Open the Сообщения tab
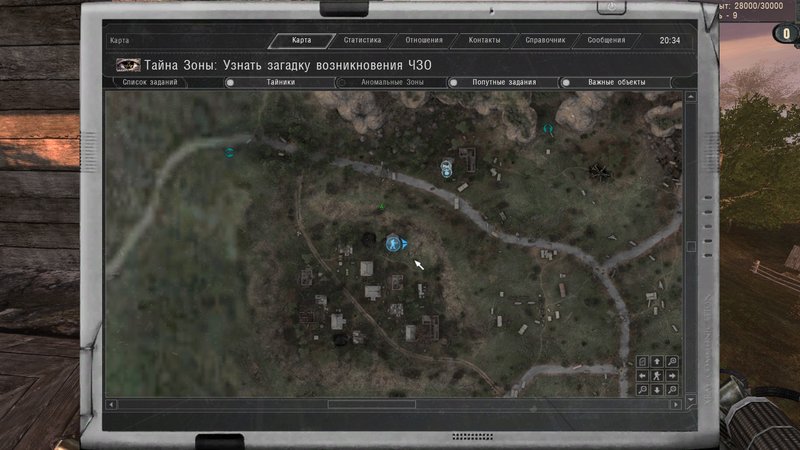The image size is (800, 450). [x=606, y=41]
